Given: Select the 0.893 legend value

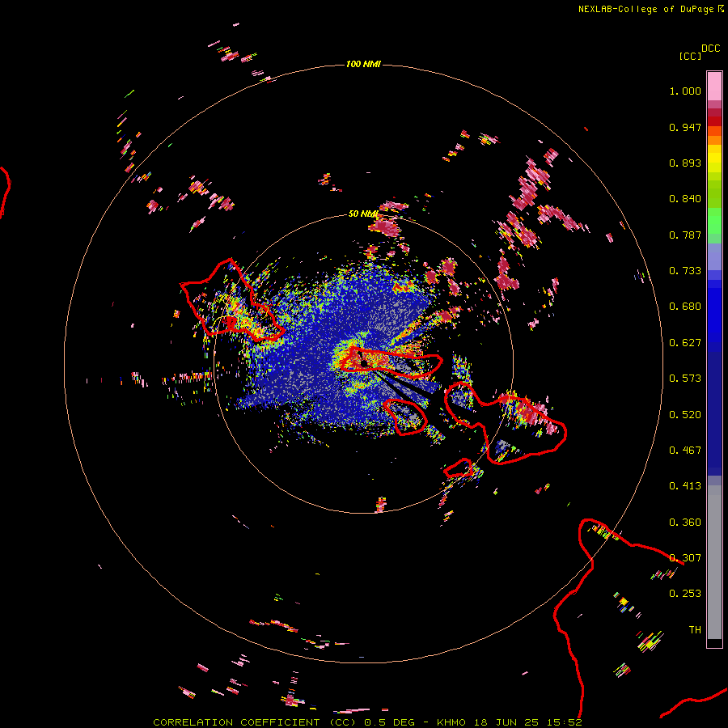Looking at the screenshot, I should click(x=685, y=163).
